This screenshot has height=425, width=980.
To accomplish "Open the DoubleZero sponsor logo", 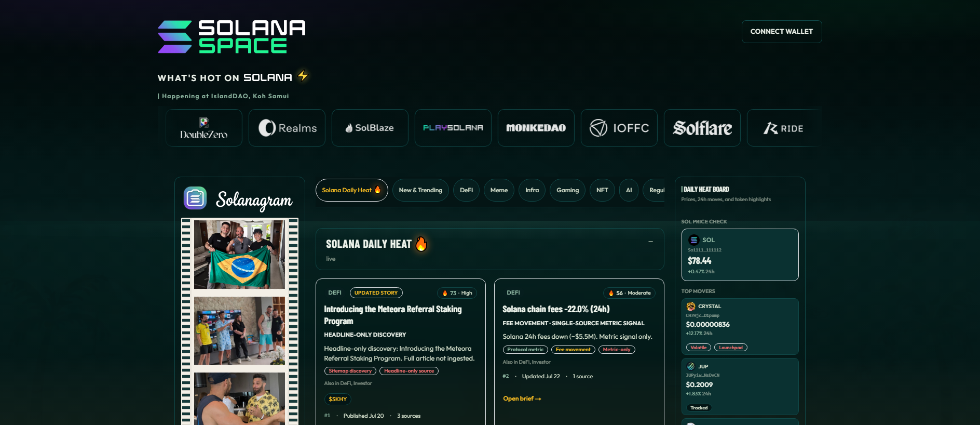I will [x=204, y=128].
